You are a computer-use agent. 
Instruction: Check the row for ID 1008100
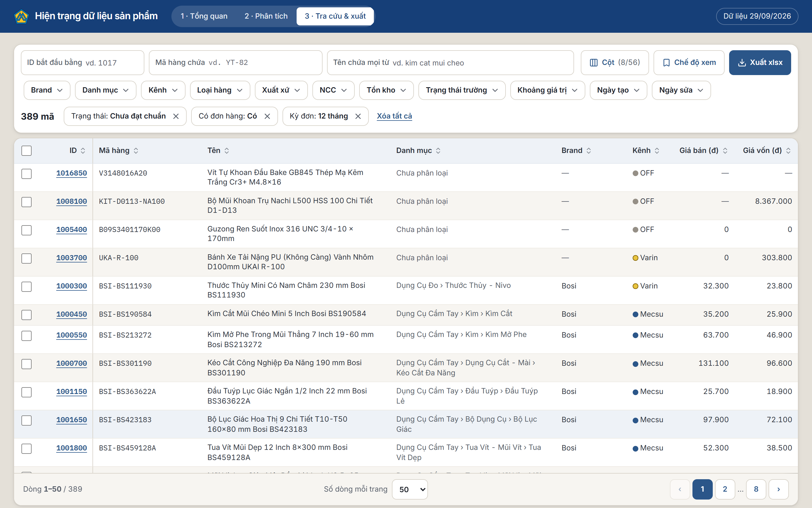click(27, 202)
